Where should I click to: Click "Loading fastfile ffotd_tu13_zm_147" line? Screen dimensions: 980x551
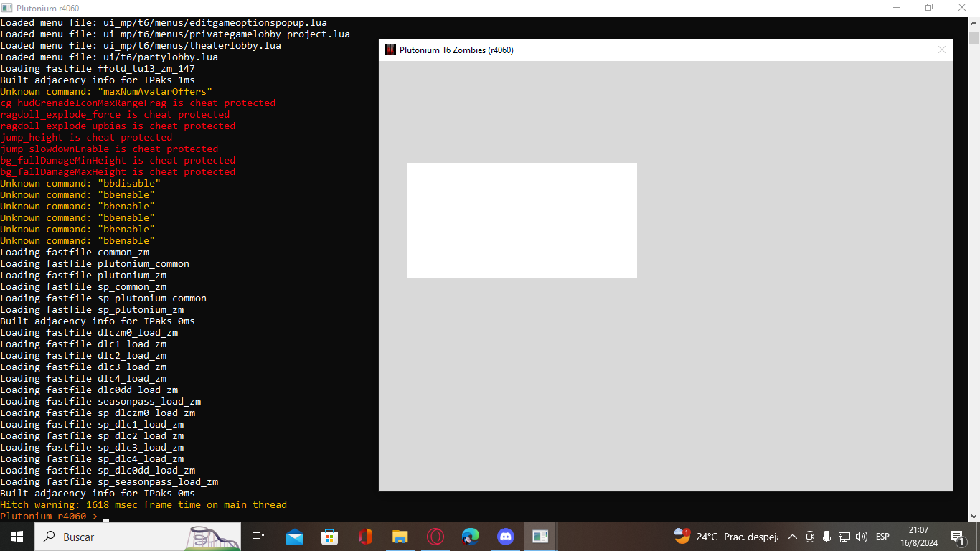click(98, 69)
